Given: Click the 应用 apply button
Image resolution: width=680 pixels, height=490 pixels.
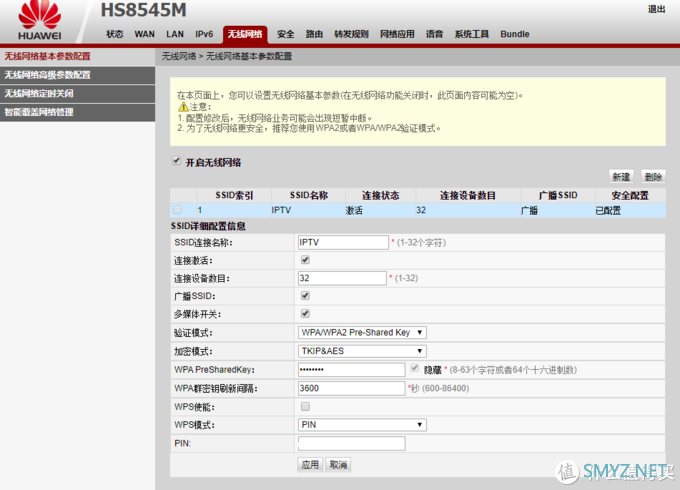Looking at the screenshot, I should 310,464.
